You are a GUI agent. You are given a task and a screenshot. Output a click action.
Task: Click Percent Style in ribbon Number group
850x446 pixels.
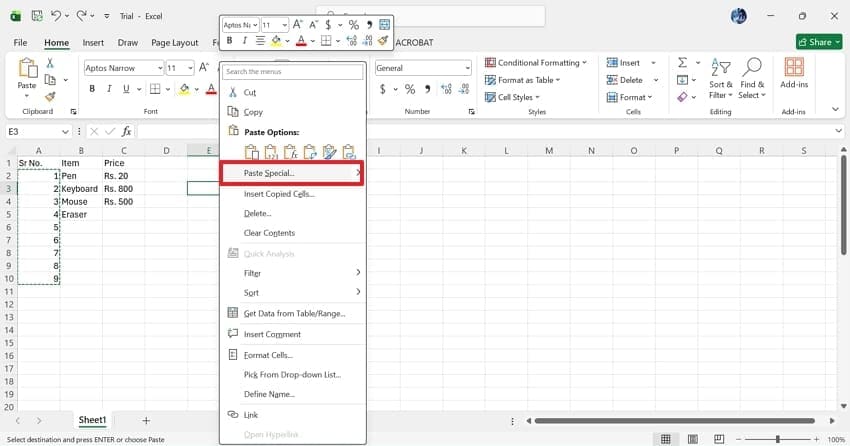[x=410, y=89]
